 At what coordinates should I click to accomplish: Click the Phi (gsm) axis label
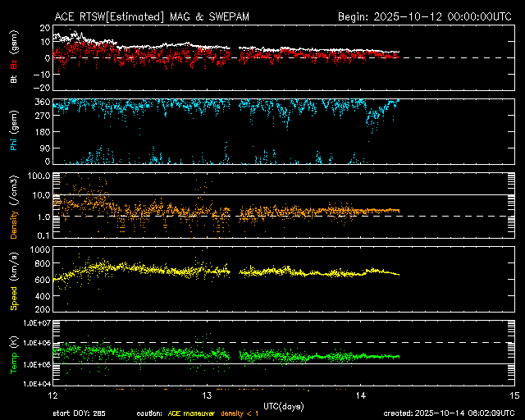(x=14, y=134)
